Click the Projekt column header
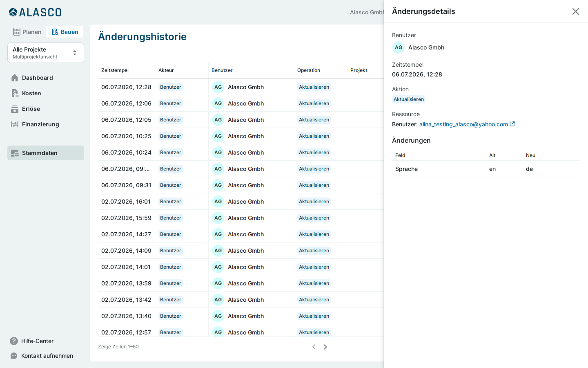Image resolution: width=588 pixels, height=368 pixels. click(359, 70)
